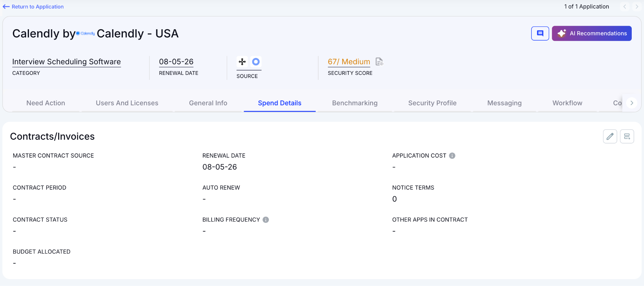
Task: Switch to the Security Profile tab
Action: [432, 103]
